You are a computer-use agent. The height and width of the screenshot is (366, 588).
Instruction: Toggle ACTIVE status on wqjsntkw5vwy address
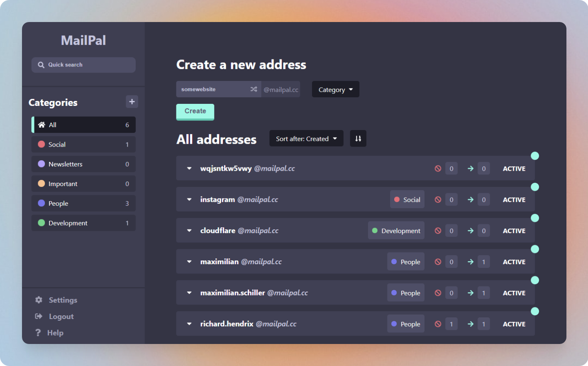pyautogui.click(x=514, y=169)
